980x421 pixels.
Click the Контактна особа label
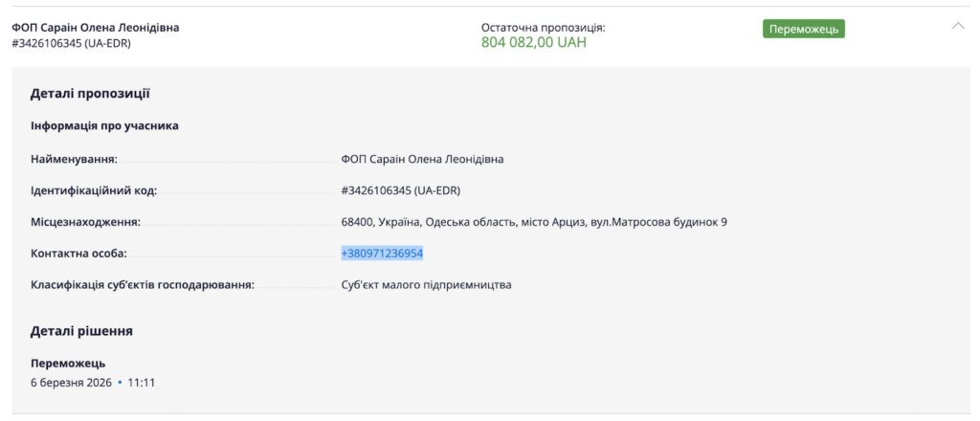[x=78, y=254]
